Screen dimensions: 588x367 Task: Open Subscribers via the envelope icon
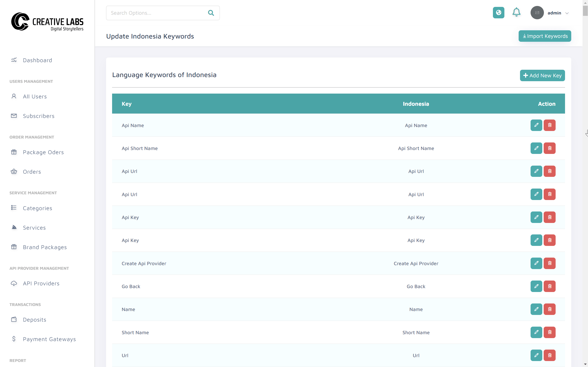(14, 116)
